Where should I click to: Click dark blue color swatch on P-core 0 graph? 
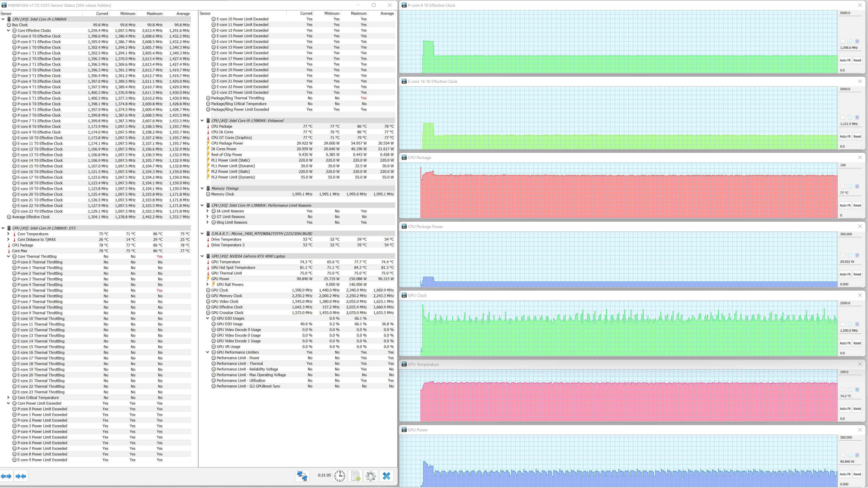tap(857, 41)
